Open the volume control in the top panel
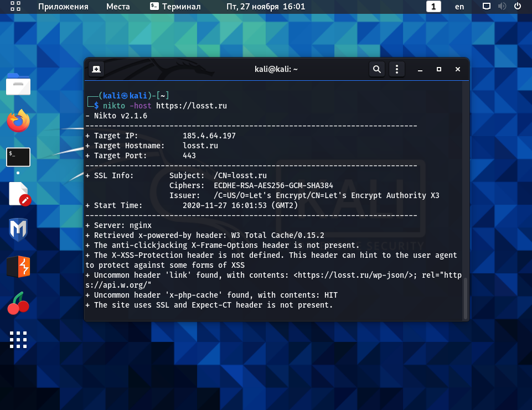The height and width of the screenshot is (410, 532). click(x=502, y=6)
